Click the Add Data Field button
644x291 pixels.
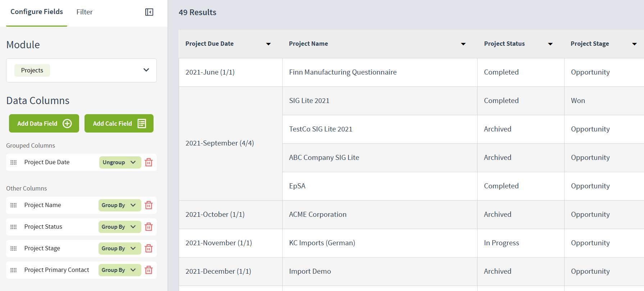pyautogui.click(x=44, y=124)
